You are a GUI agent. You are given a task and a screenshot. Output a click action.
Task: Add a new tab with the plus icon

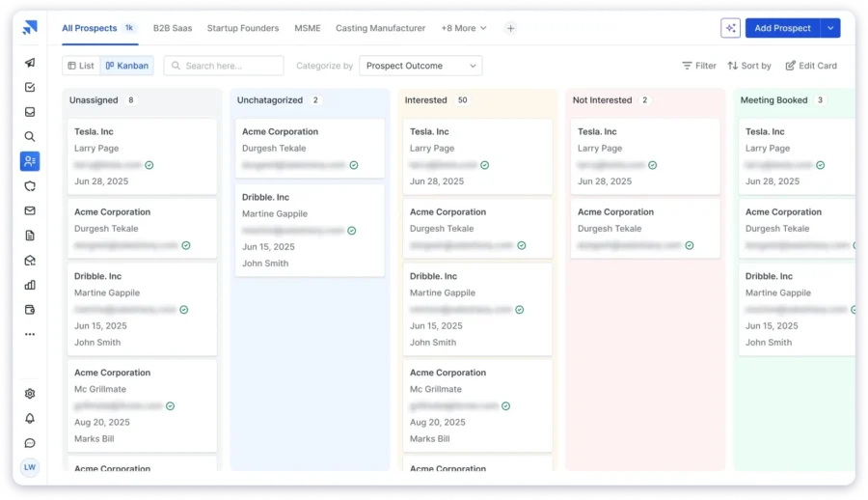tap(510, 28)
